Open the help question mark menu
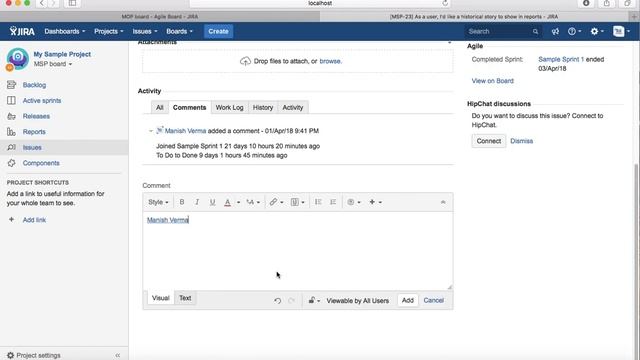 [574, 31]
